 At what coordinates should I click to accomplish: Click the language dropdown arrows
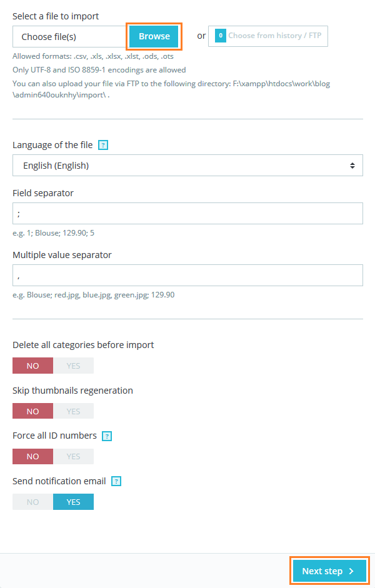pyautogui.click(x=352, y=166)
